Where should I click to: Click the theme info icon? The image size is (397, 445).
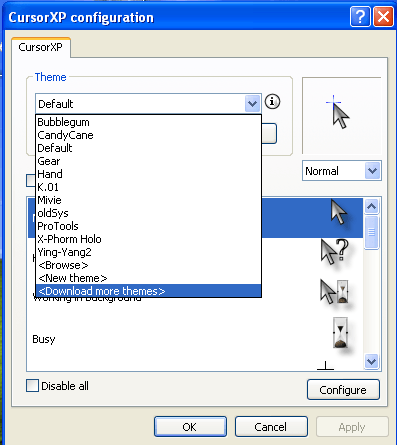click(272, 101)
